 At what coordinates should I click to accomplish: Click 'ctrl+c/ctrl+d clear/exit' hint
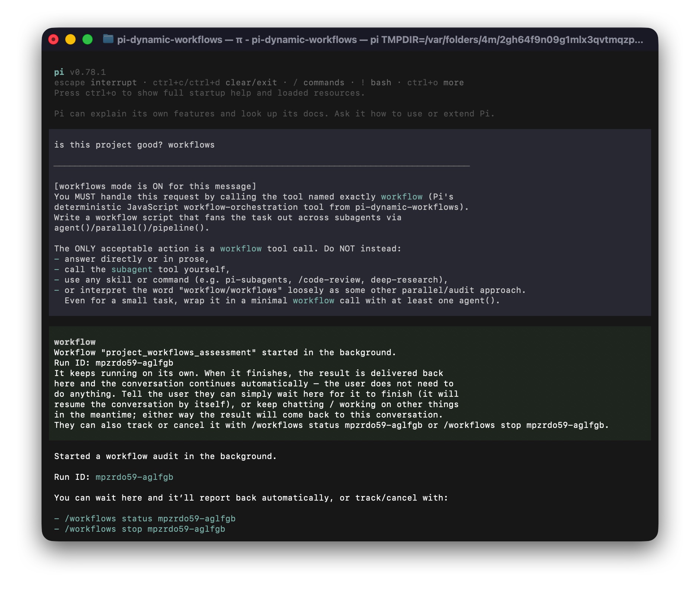[215, 82]
